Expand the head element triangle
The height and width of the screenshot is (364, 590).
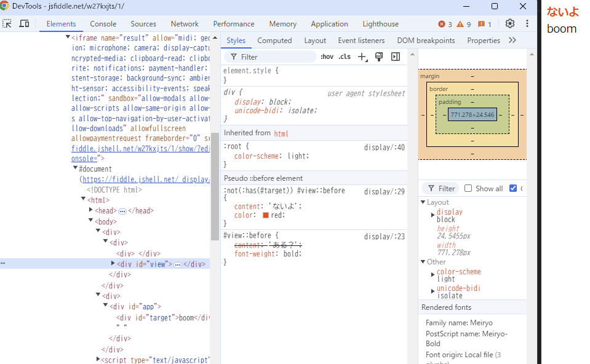(x=90, y=210)
